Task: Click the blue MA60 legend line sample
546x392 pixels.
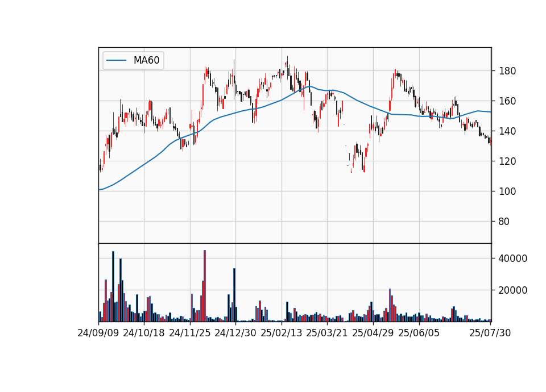Action: pos(116,60)
